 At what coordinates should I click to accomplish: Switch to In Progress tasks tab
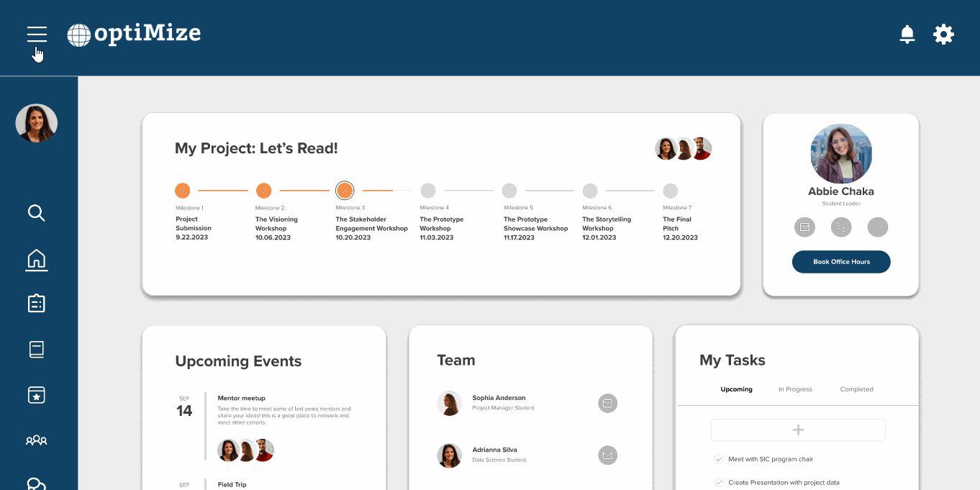(795, 389)
